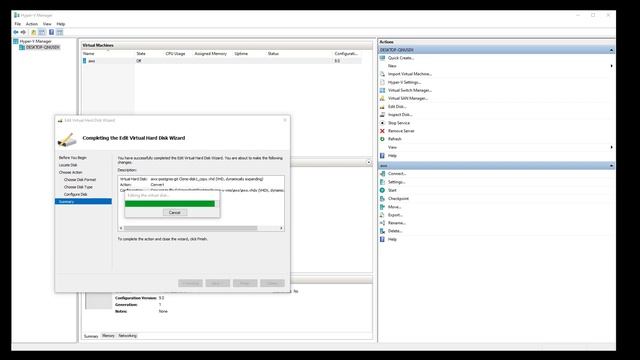The width and height of the screenshot is (640, 360).
Task: Click the wizard's Next button
Action: coord(218,283)
